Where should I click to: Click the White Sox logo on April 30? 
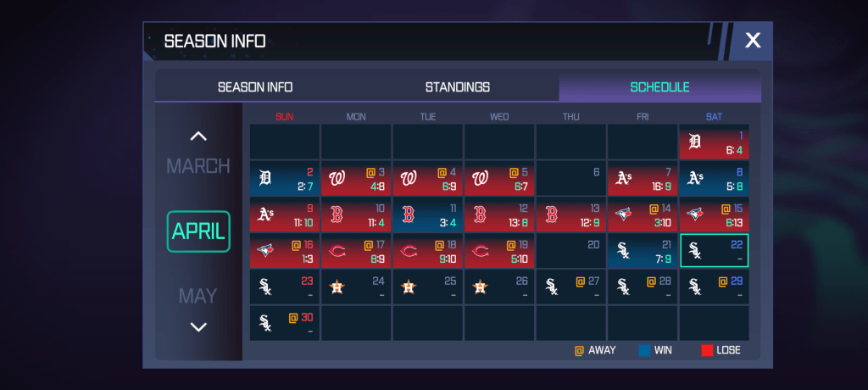click(x=265, y=324)
